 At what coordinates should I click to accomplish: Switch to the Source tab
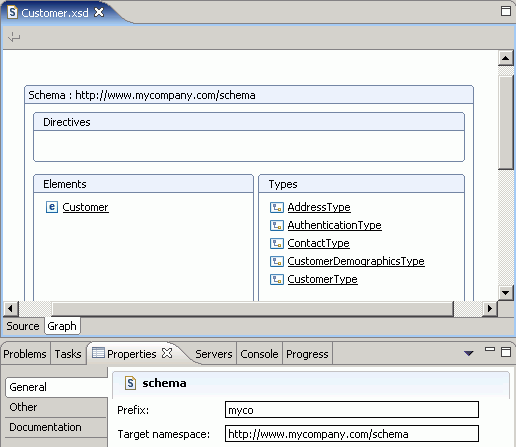pos(23,326)
